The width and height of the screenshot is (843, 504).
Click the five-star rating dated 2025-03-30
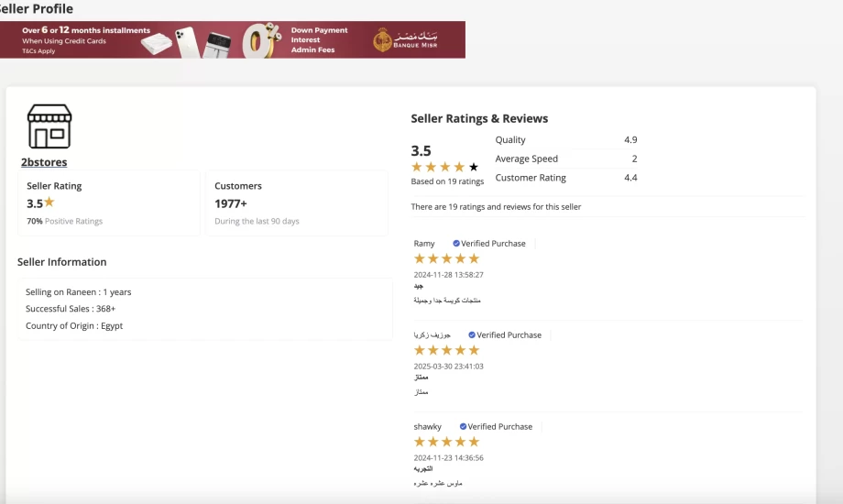(x=446, y=350)
